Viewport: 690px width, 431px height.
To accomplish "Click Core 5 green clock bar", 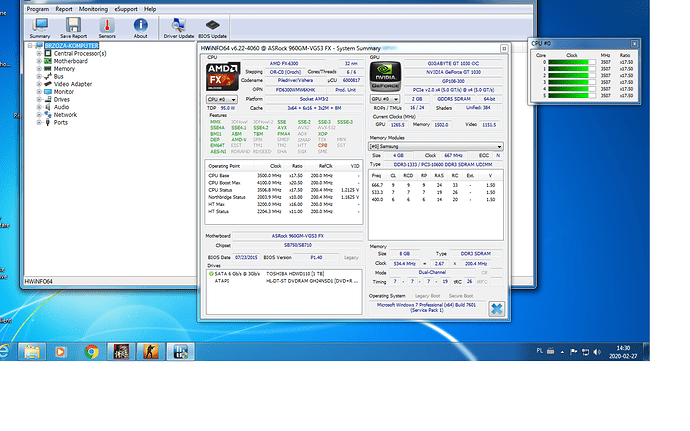I will [571, 96].
